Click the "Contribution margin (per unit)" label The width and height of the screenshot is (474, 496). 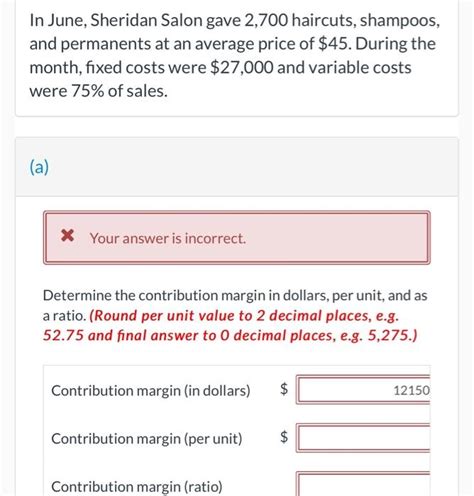(147, 439)
